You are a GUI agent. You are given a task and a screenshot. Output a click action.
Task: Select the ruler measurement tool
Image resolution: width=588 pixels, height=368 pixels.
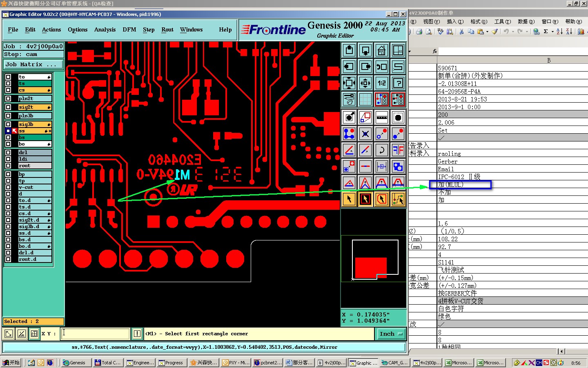[381, 117]
